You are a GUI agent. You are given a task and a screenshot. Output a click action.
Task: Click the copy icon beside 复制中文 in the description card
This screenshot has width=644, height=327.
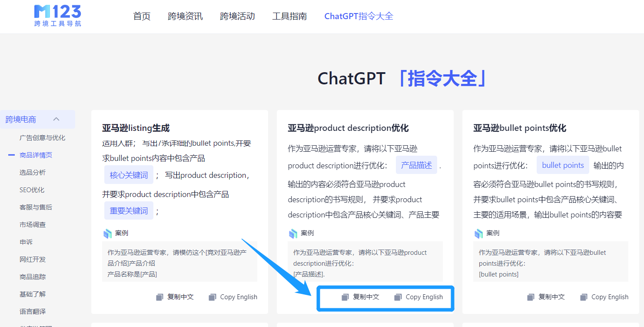coord(345,297)
